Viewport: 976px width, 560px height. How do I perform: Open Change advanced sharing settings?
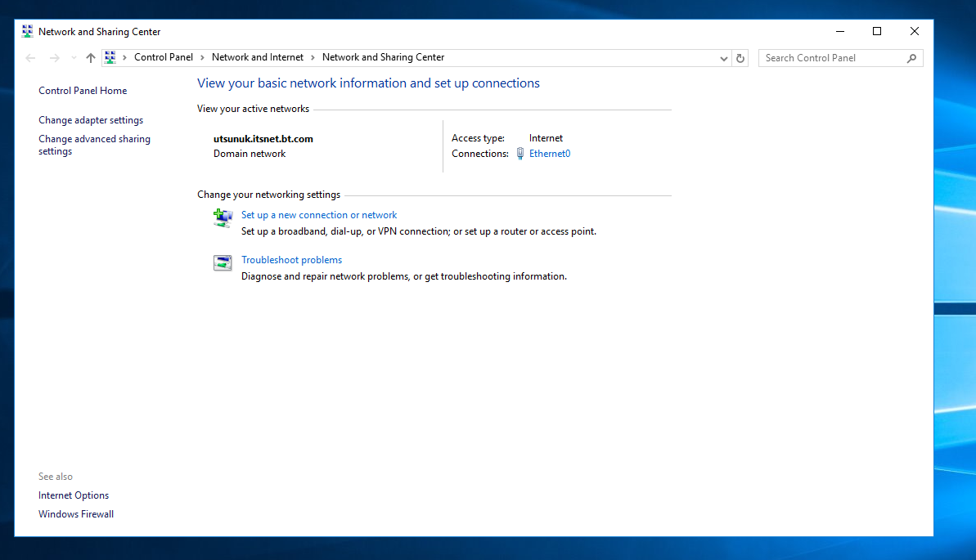click(95, 145)
